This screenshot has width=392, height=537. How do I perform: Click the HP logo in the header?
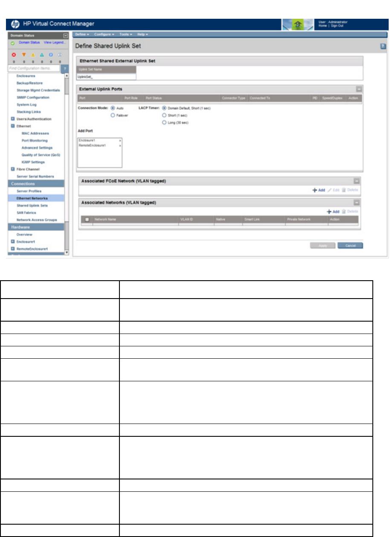[15, 24]
